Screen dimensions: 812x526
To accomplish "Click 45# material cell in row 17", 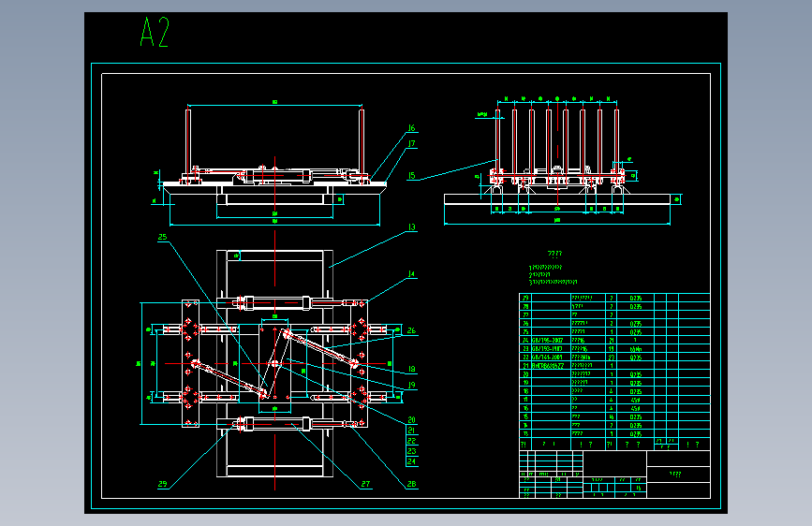I will click(635, 400).
